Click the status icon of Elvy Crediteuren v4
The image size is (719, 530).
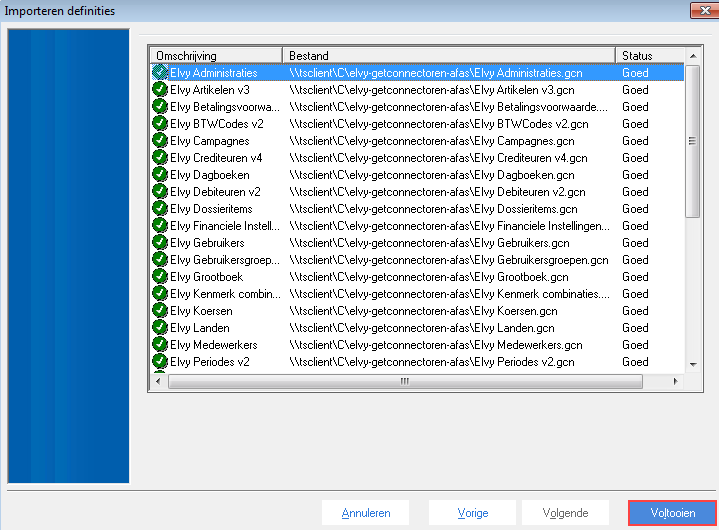[160, 157]
